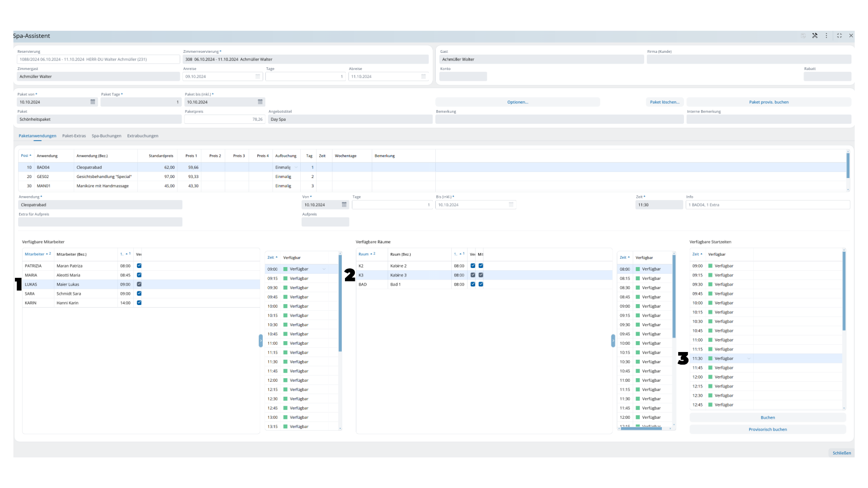Screen dimensions: 868x488
Task: Expand dropdown arrow on 11:30 start time row
Action: pos(749,359)
